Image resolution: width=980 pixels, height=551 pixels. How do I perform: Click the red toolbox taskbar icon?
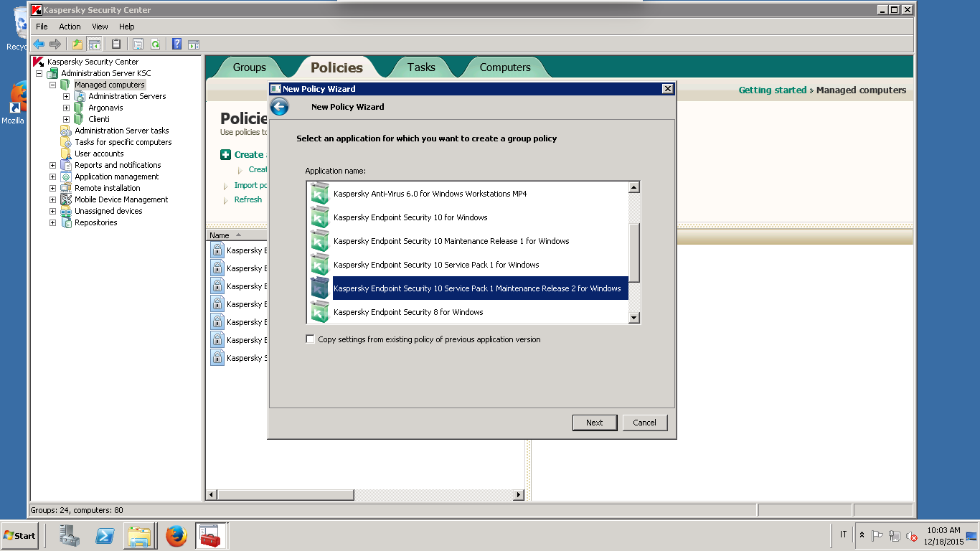(x=211, y=536)
